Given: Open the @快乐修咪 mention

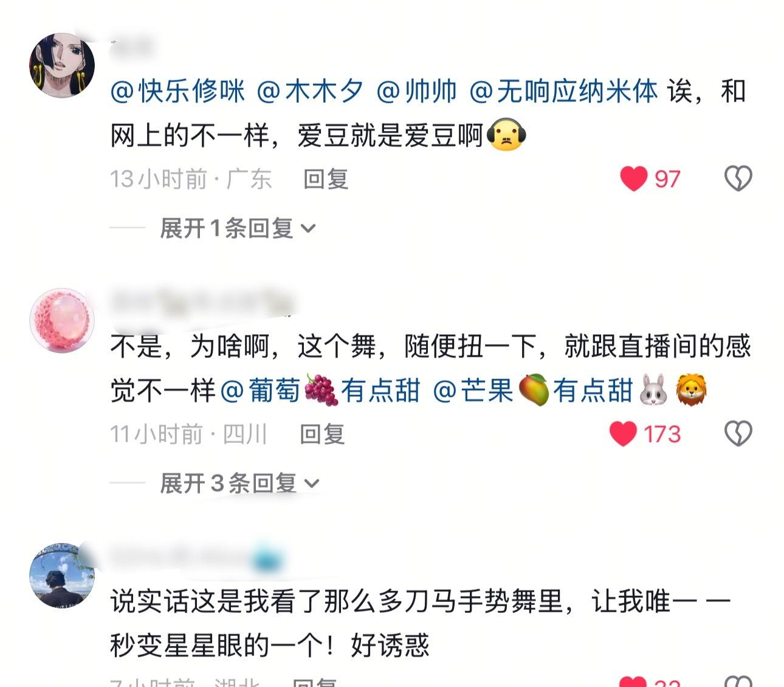Looking at the screenshot, I should click(x=178, y=92).
